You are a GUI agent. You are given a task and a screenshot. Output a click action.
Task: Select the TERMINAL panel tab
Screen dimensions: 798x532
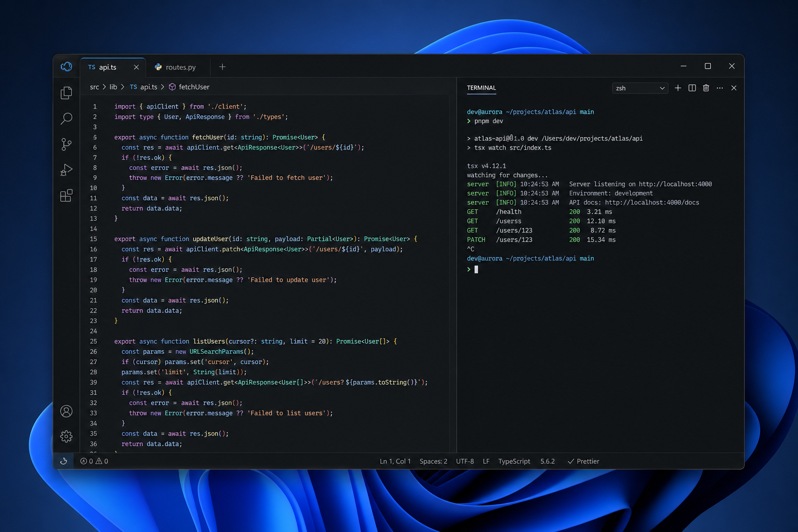coord(481,88)
